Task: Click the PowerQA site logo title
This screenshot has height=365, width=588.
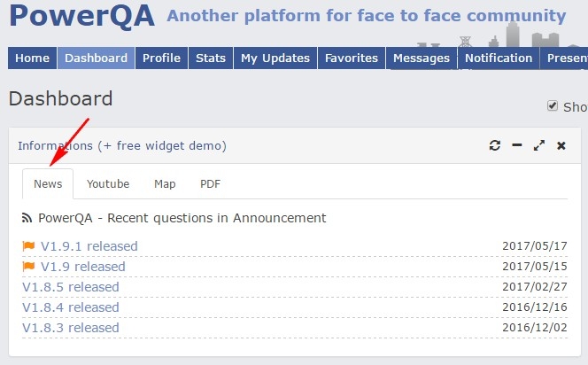Action: 81,16
